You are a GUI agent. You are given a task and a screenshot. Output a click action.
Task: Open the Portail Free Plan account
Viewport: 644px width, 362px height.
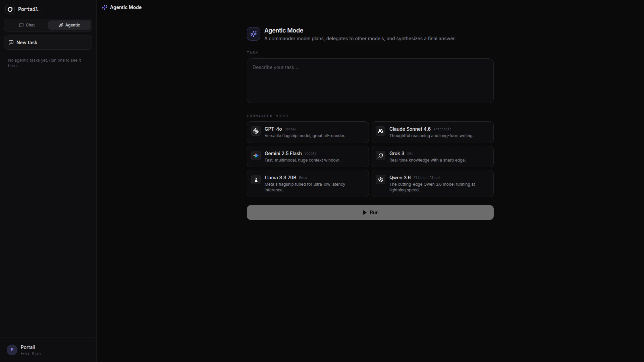48,350
